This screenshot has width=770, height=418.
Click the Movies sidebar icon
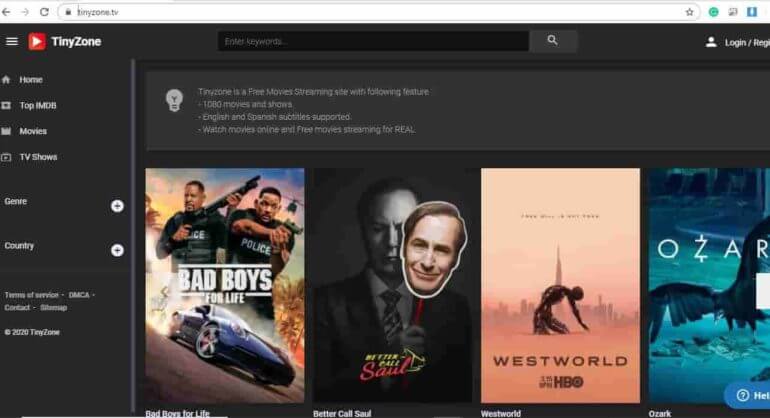tap(6, 131)
